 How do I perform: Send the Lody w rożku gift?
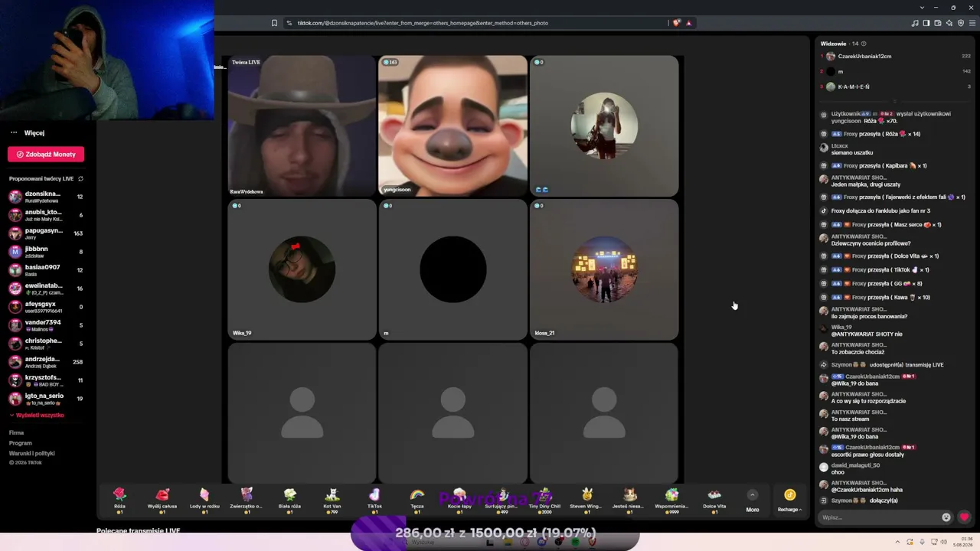pos(204,499)
